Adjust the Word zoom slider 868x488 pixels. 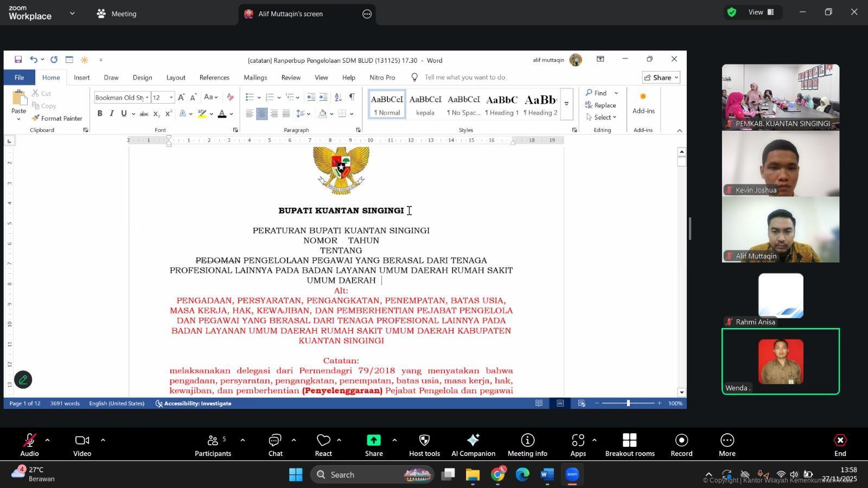click(x=628, y=403)
